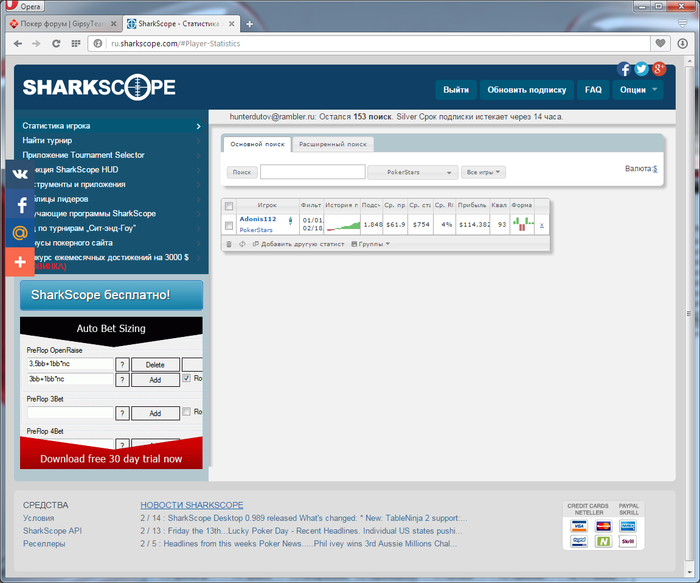Click Добавить другую статист link
Viewport: 700px width, 583px height.
point(299,244)
